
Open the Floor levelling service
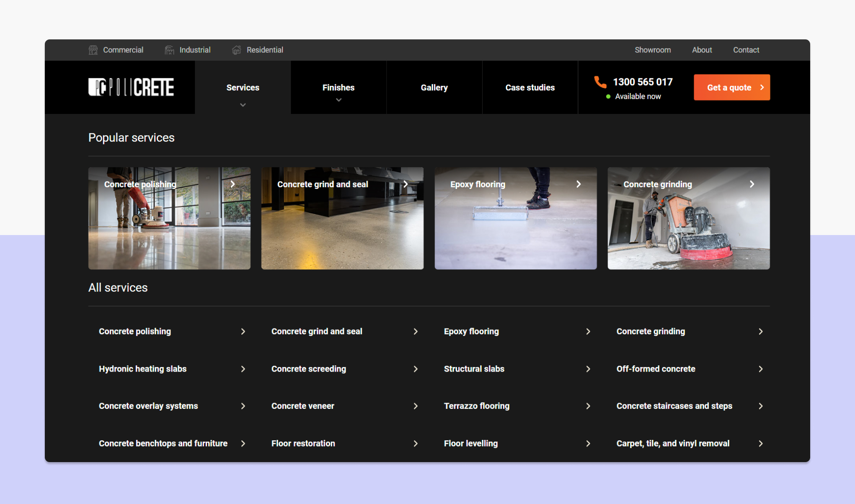point(470,443)
